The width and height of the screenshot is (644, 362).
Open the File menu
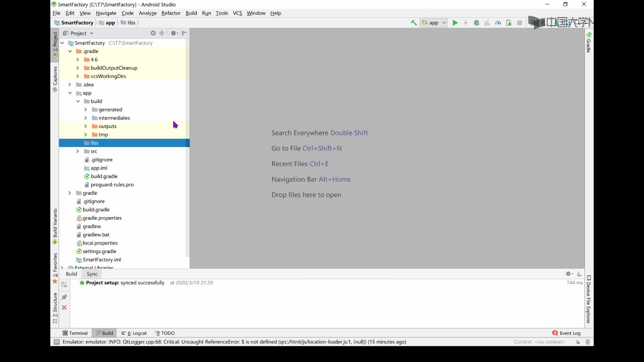56,13
